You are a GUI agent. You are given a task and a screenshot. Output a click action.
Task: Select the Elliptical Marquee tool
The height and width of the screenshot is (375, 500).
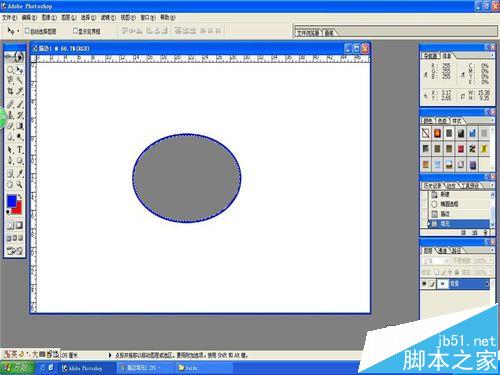[x=10, y=70]
